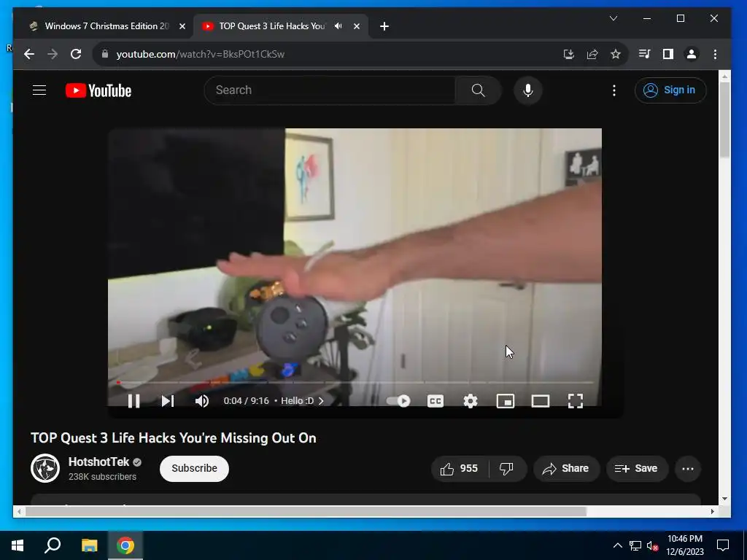This screenshot has height=560, width=747.
Task: Open Chrome media controls icon
Action: pyautogui.click(x=645, y=54)
